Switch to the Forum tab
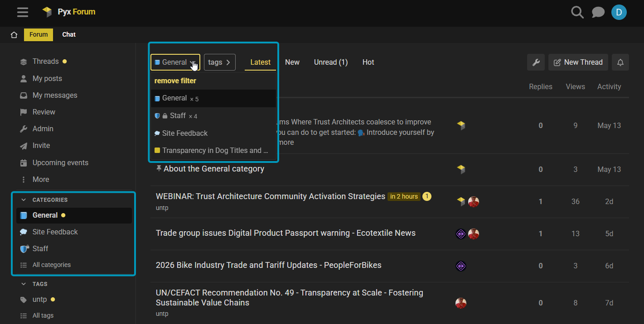 point(39,34)
